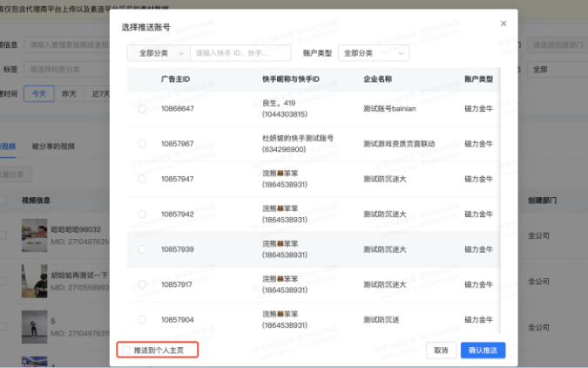Click 磁力金牛 cell in row 10868647
The image size is (588, 368).
pos(478,109)
